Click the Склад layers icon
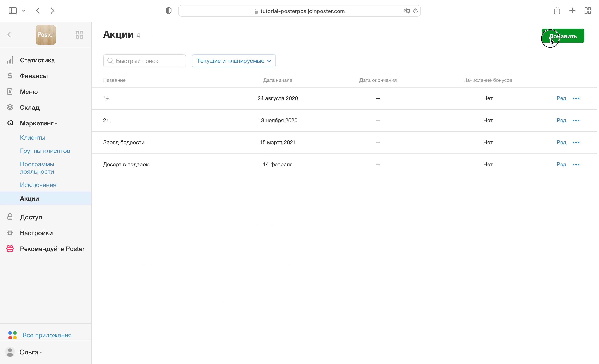The width and height of the screenshot is (599, 364). (x=10, y=107)
